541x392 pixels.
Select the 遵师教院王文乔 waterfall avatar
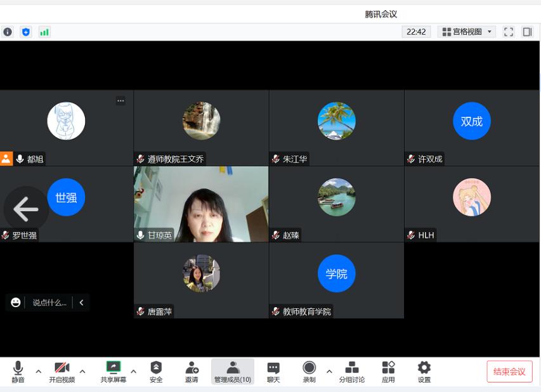pyautogui.click(x=201, y=121)
